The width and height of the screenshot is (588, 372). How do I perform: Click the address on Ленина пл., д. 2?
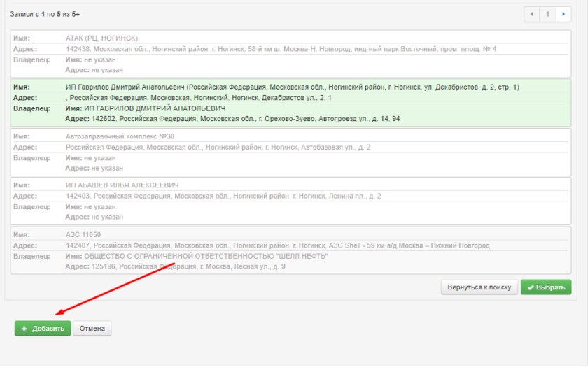[x=223, y=196]
